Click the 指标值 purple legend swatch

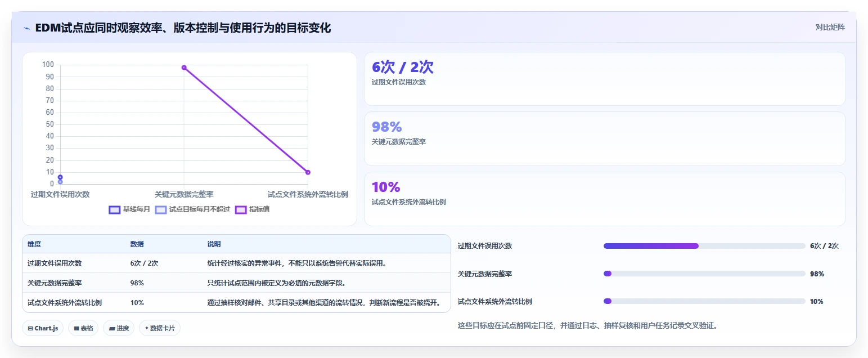click(x=240, y=209)
